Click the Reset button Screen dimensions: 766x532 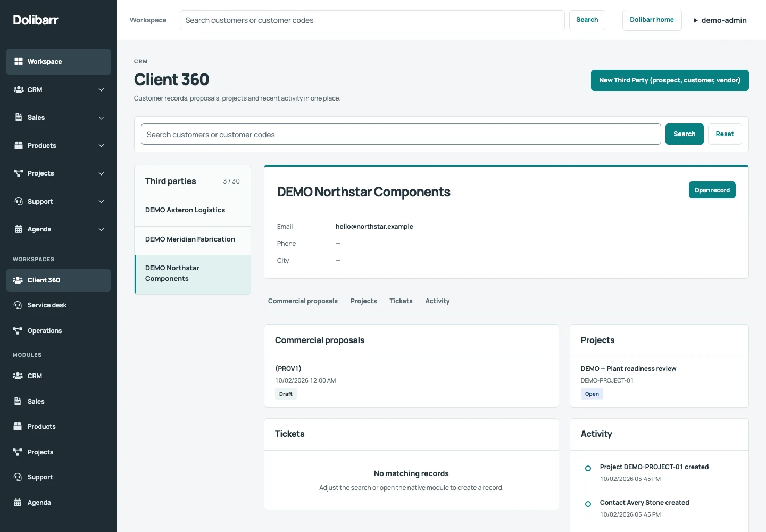[x=725, y=134]
